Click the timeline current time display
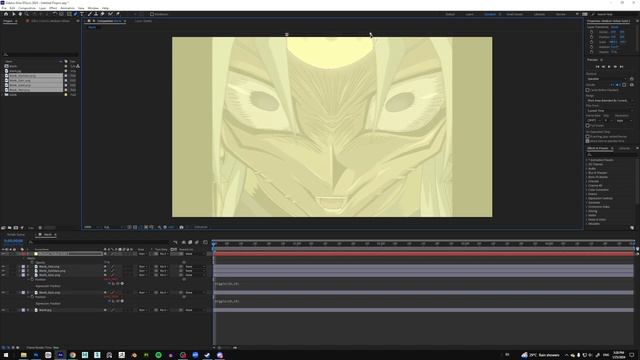The image size is (640, 360). tap(13, 241)
